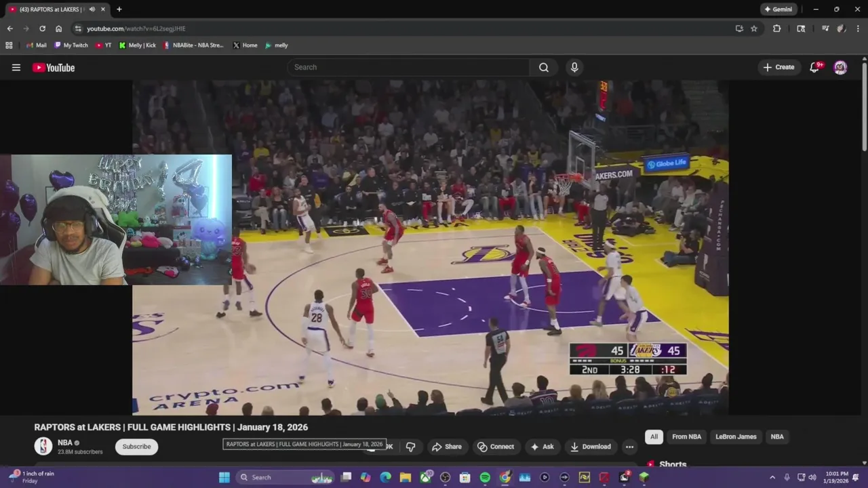The image size is (868, 488).
Task: Open taskbar volume control
Action: click(812, 477)
